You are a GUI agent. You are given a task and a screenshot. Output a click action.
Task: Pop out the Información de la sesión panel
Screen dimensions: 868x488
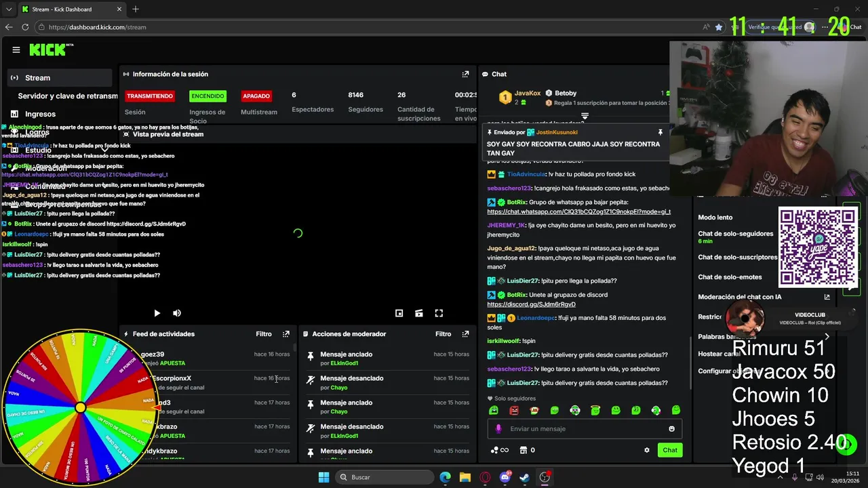465,74
